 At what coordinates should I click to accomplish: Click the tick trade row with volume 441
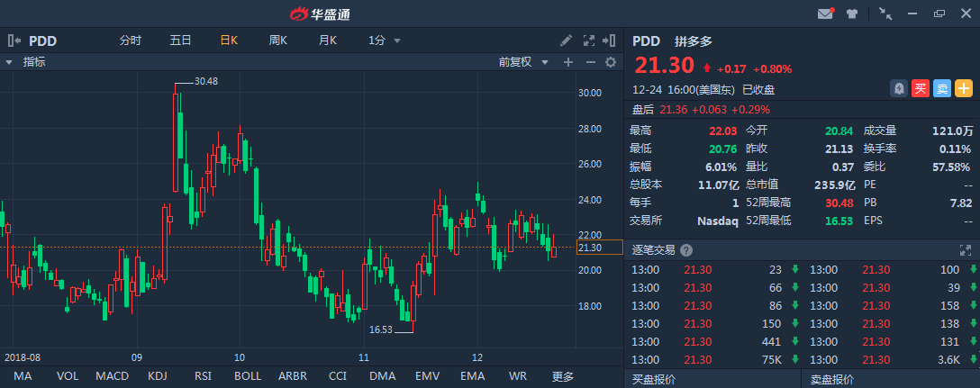[712, 342]
